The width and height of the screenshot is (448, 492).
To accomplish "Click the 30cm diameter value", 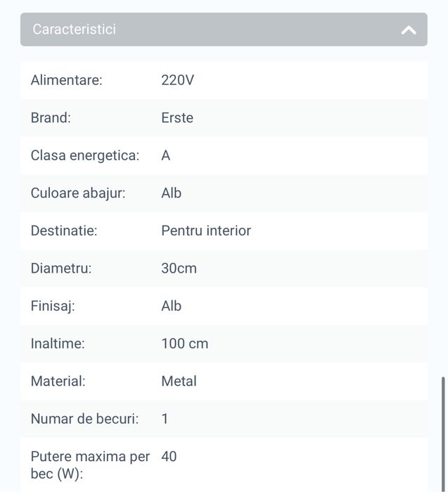I will pos(179,268).
